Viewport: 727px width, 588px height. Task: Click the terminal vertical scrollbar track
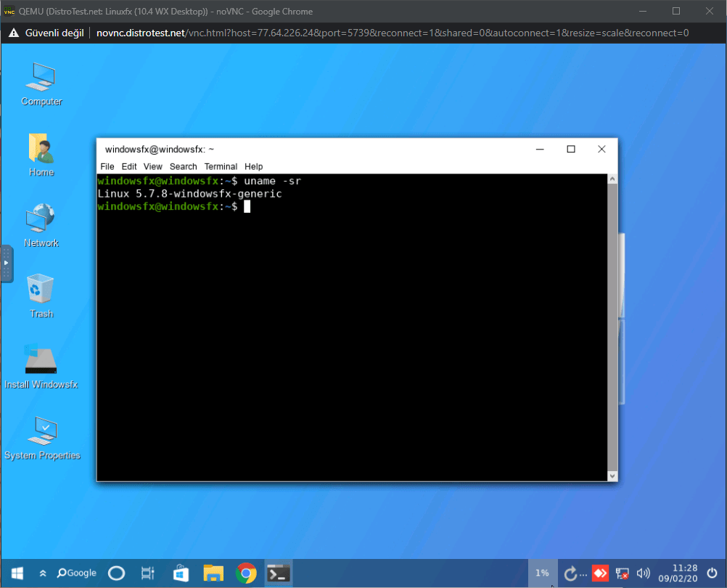(x=612, y=327)
